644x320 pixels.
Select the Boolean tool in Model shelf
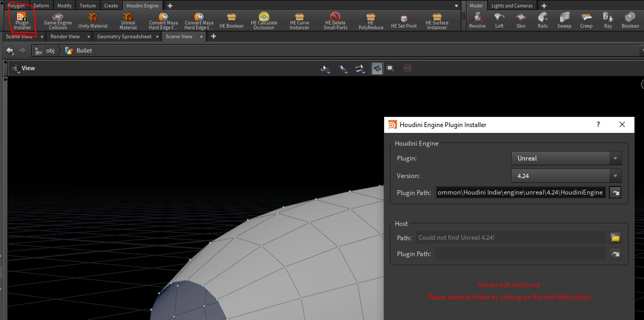[x=630, y=20]
